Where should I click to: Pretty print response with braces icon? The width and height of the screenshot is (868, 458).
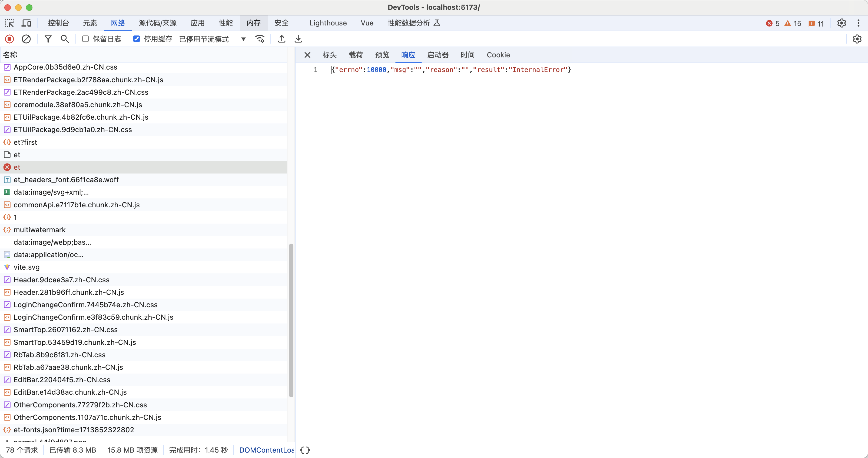(x=304, y=450)
